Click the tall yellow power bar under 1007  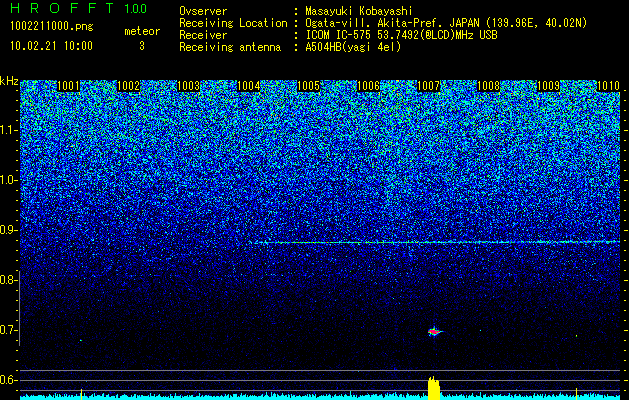point(434,388)
